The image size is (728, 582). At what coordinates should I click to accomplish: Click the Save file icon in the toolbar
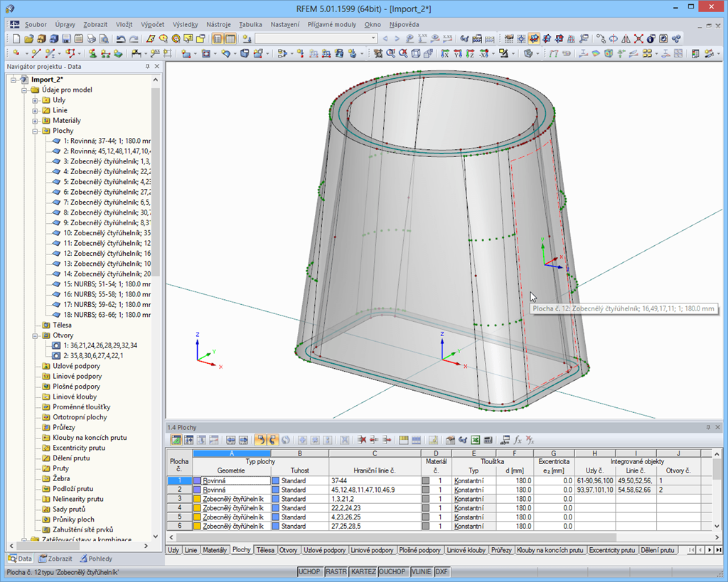(66, 39)
